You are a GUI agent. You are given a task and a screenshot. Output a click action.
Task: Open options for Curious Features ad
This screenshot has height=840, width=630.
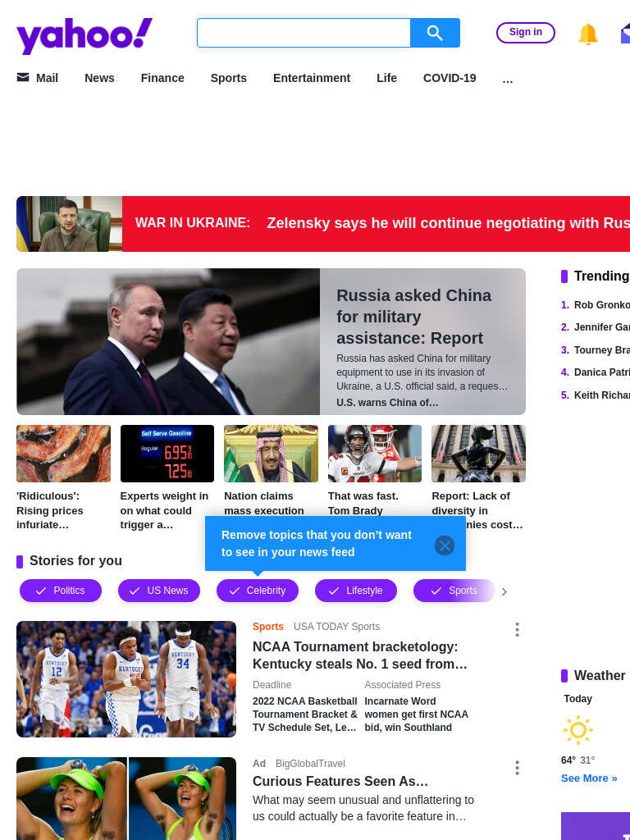coord(517,768)
